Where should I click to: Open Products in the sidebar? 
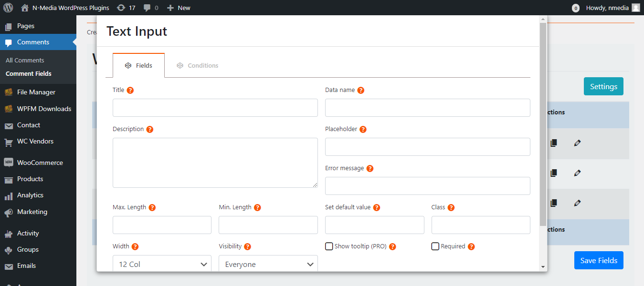38,179
